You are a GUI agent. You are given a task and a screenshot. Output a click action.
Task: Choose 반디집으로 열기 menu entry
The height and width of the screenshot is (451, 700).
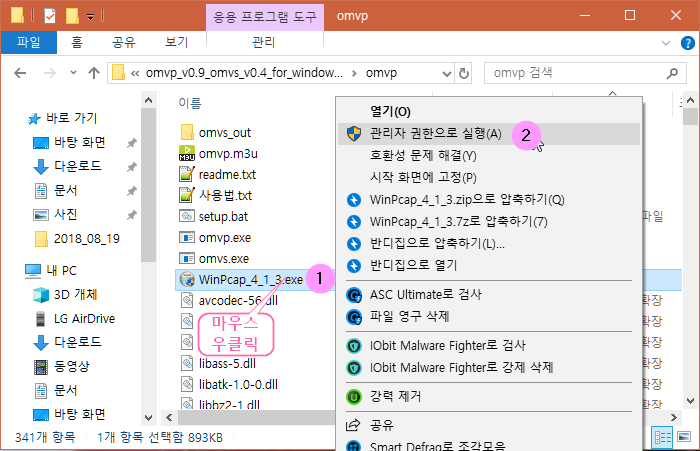click(x=489, y=265)
